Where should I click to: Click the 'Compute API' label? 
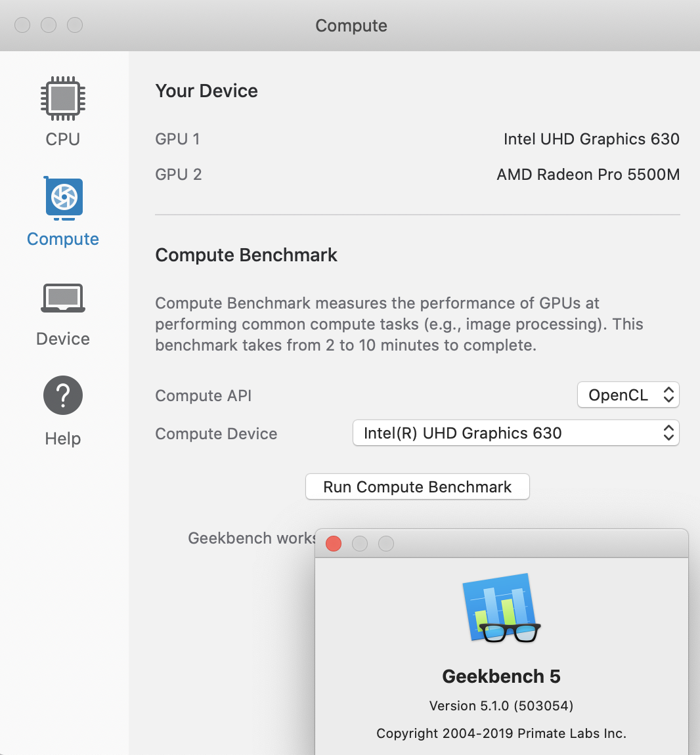click(204, 396)
